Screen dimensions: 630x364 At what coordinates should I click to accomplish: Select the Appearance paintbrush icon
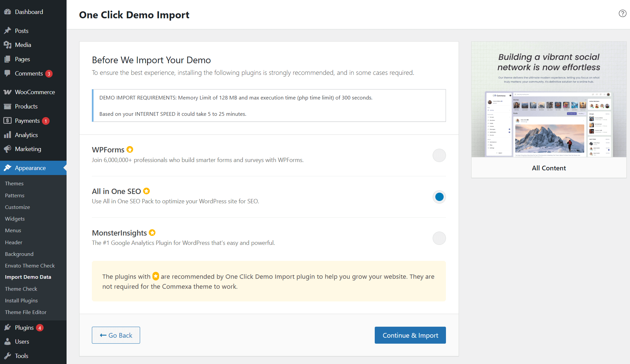(x=7, y=168)
